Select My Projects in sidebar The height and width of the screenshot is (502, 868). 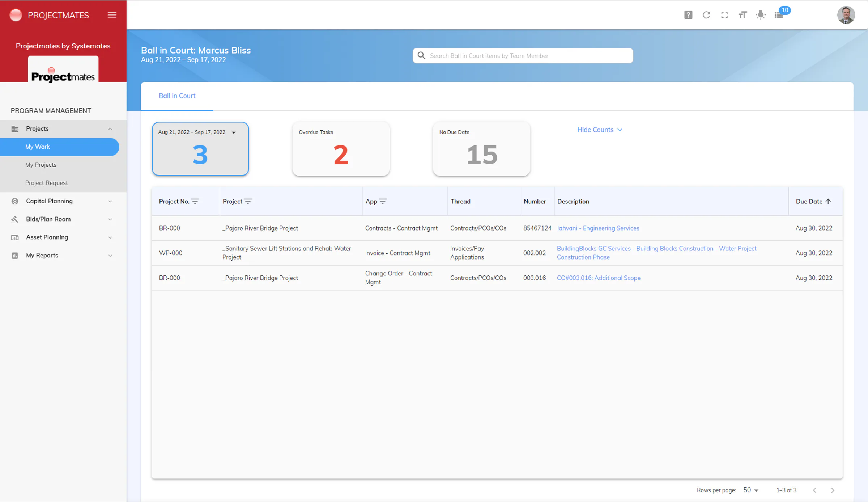pos(41,165)
